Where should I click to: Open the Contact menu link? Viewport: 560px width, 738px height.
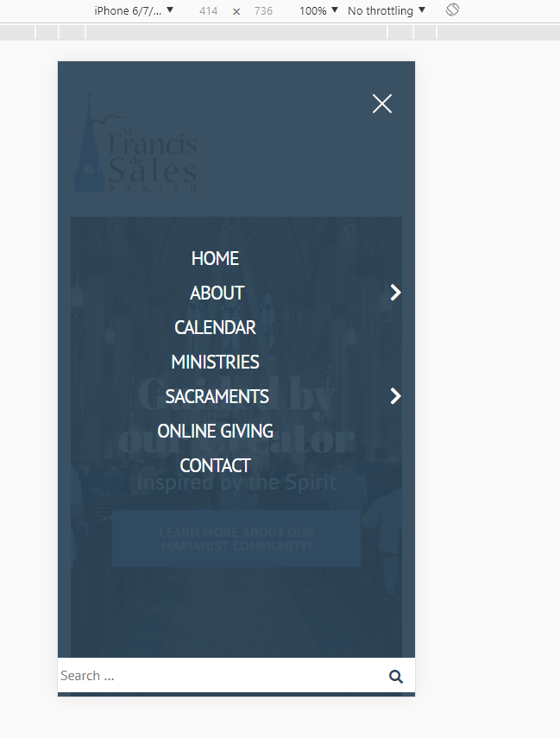[215, 465]
